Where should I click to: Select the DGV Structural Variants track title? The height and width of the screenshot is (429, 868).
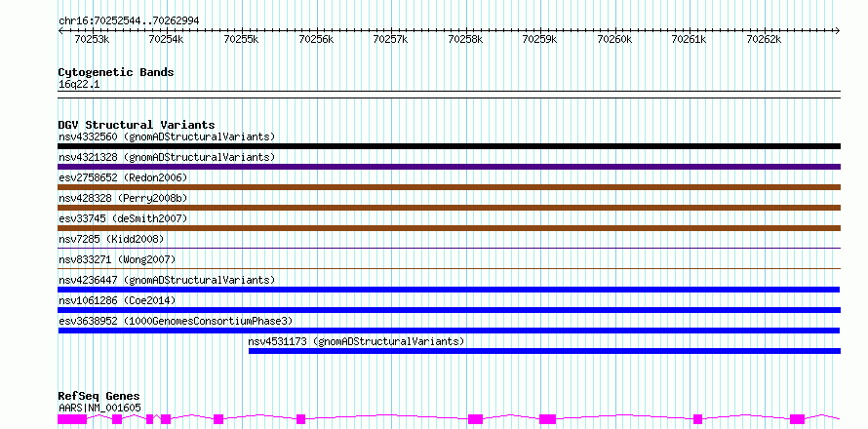pyautogui.click(x=137, y=125)
